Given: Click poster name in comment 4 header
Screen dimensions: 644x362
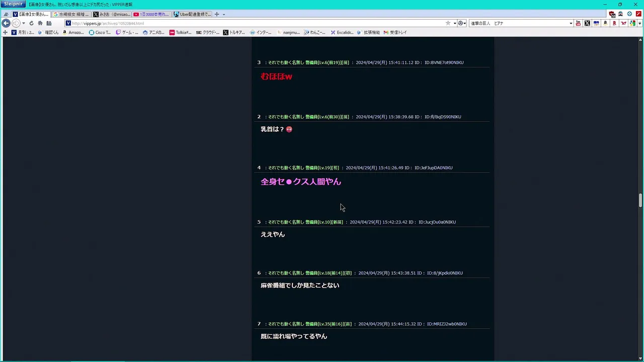Looking at the screenshot, I should pyautogui.click(x=303, y=167).
